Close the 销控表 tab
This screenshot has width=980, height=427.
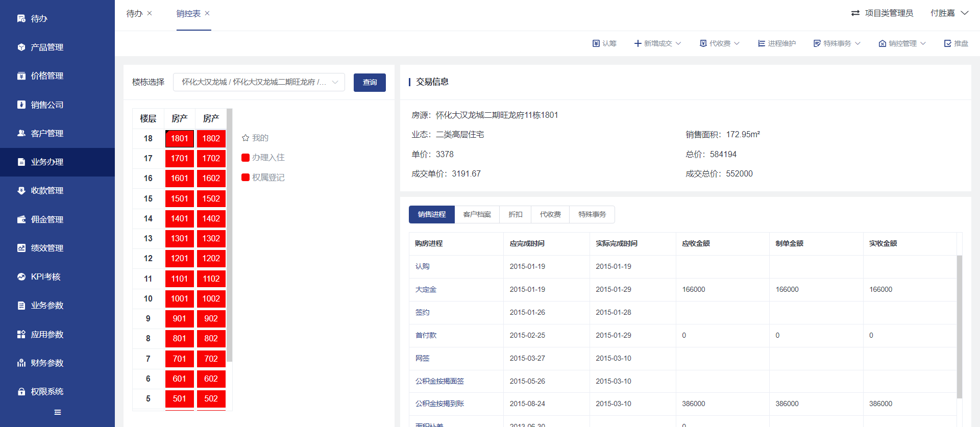tap(207, 13)
